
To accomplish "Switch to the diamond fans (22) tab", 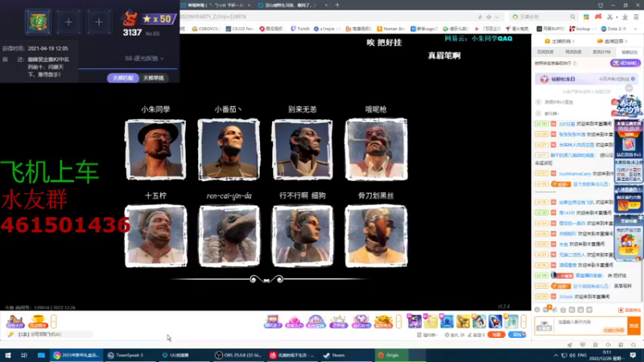I will pos(629,52).
